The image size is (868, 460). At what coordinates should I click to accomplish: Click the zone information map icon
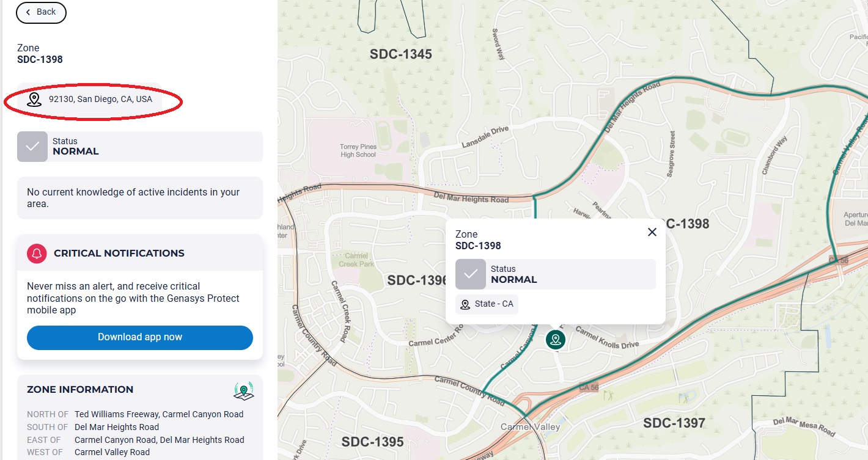pyautogui.click(x=243, y=390)
